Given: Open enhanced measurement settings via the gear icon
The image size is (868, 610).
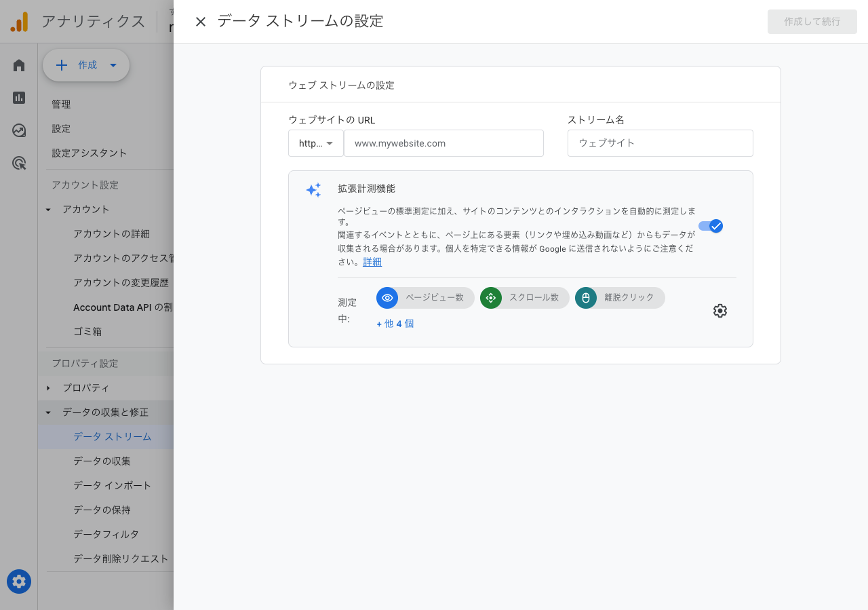Looking at the screenshot, I should (x=719, y=311).
